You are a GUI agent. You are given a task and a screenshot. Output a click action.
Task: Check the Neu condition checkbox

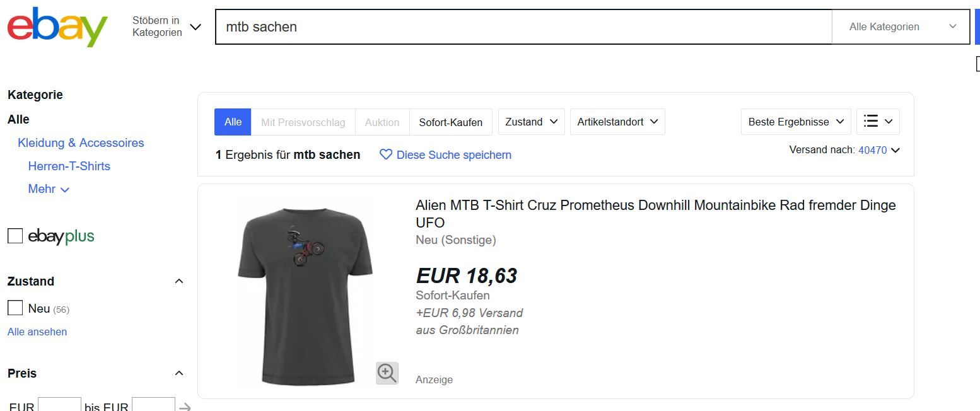point(15,308)
